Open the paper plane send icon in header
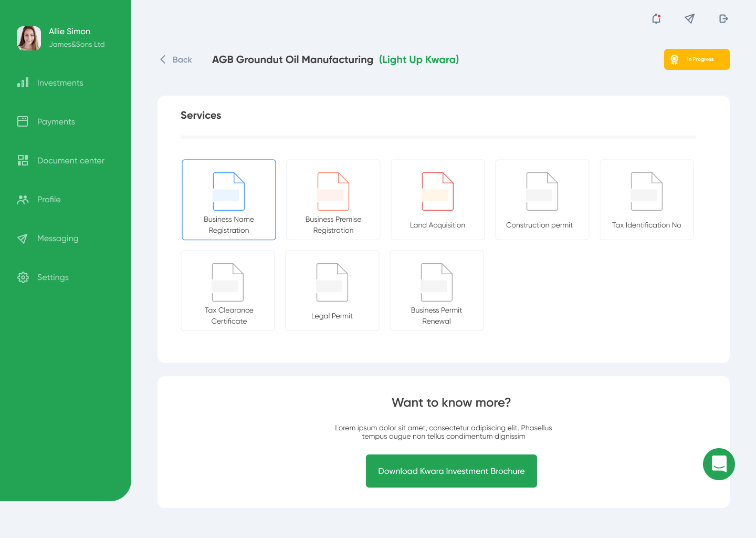 point(690,19)
